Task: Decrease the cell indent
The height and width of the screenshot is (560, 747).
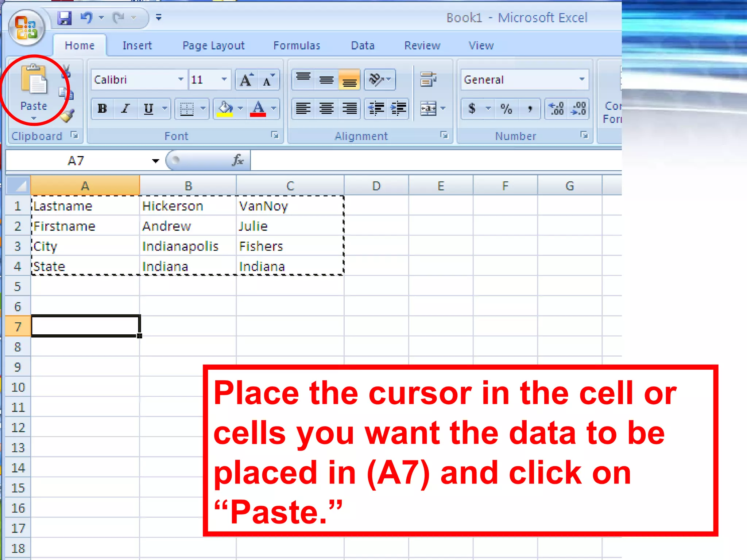Action: click(x=376, y=108)
